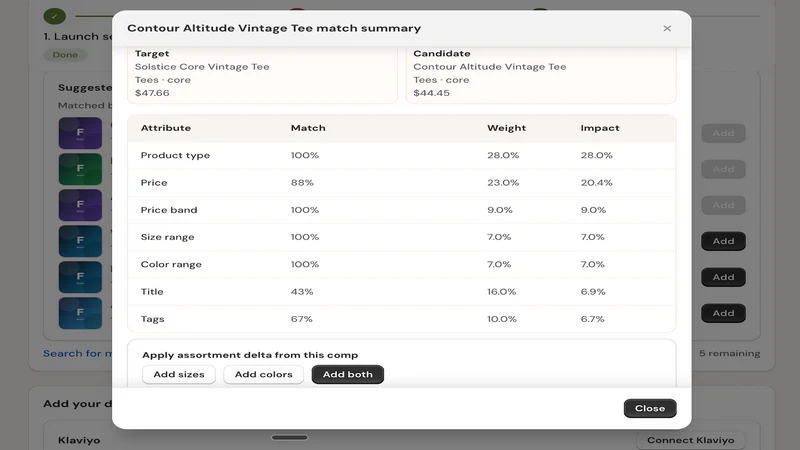
Task: Select the fifth blue product thumbnail
Action: 80,277
